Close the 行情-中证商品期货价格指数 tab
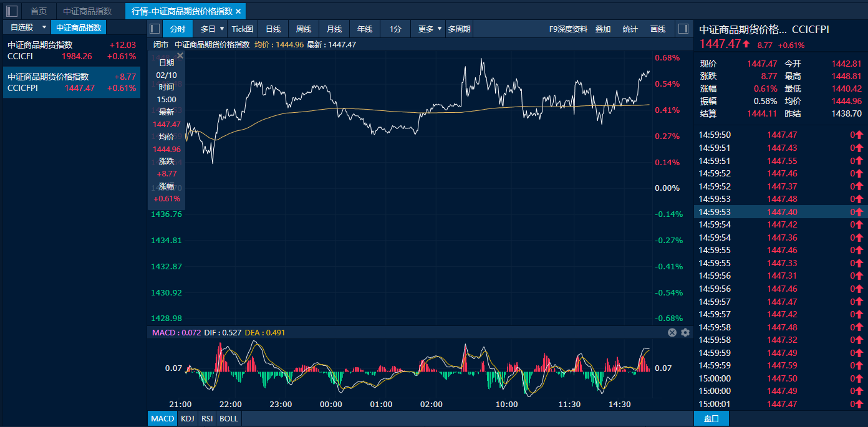 (238, 11)
